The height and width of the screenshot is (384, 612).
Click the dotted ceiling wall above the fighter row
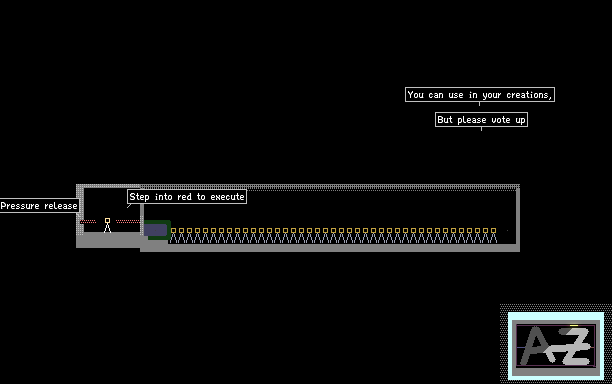(330, 187)
